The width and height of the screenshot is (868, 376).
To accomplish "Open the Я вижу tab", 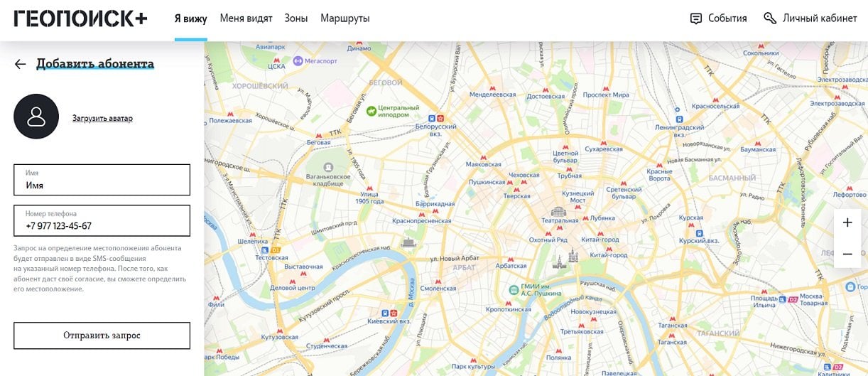I will coord(190,18).
